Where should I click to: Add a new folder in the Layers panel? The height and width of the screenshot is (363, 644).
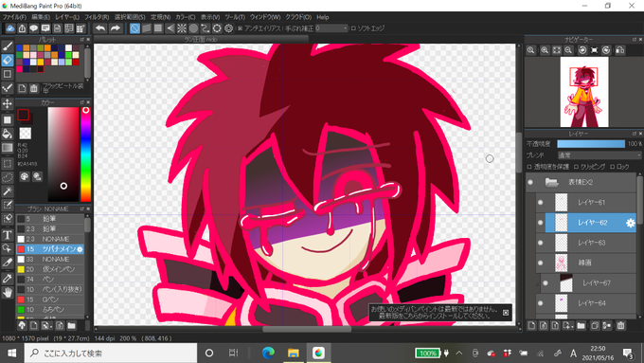pyautogui.click(x=581, y=326)
